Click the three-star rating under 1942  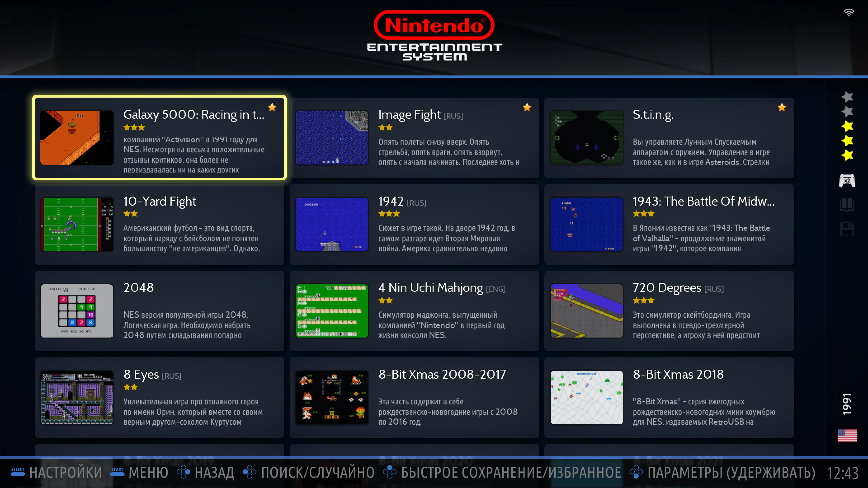click(389, 213)
